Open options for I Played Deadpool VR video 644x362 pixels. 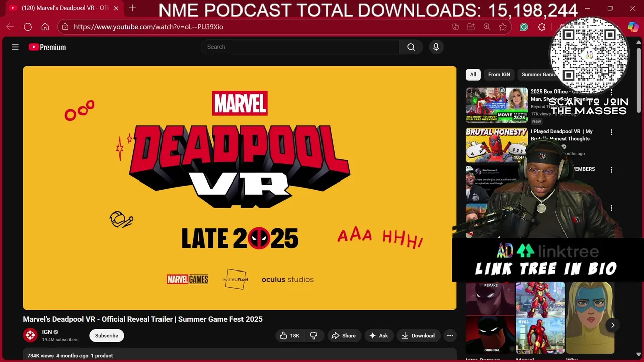click(611, 132)
